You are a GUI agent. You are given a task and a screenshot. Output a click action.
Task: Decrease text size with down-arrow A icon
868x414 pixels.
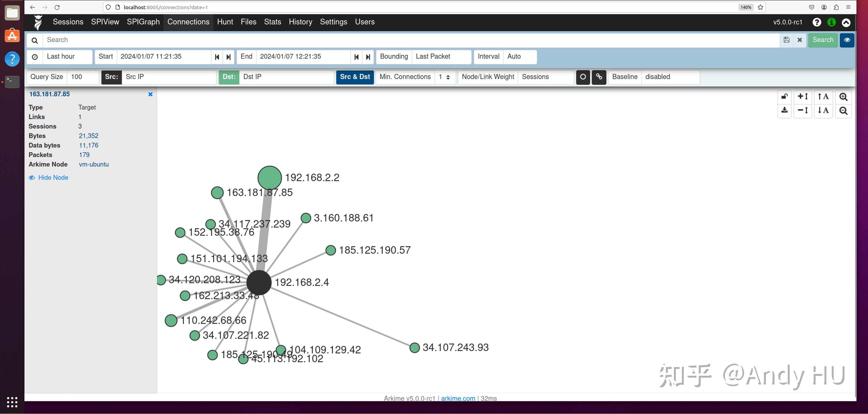(x=823, y=110)
